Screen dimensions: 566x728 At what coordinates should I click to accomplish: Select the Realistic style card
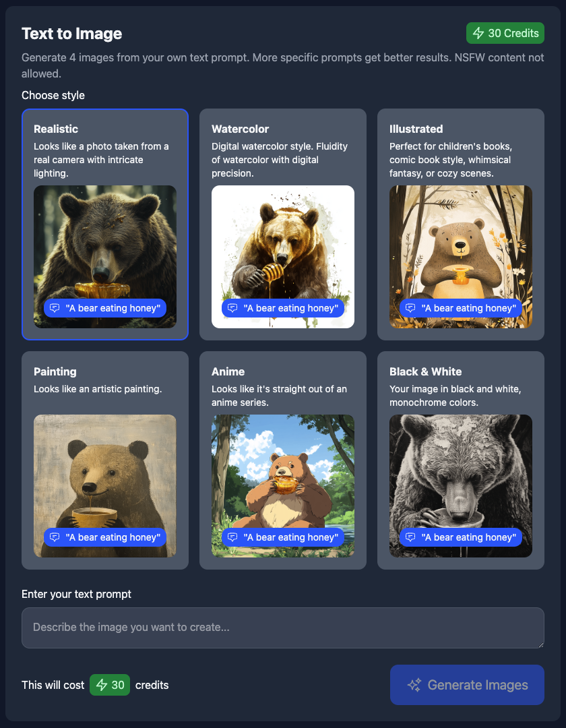click(x=105, y=224)
